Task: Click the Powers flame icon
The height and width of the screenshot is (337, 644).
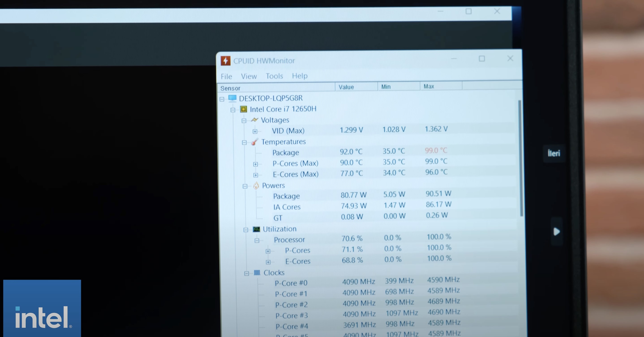Action: tap(256, 185)
